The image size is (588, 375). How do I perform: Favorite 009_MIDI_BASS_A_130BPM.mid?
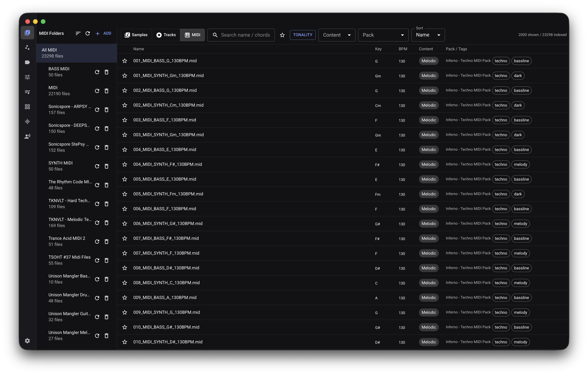[x=125, y=297]
